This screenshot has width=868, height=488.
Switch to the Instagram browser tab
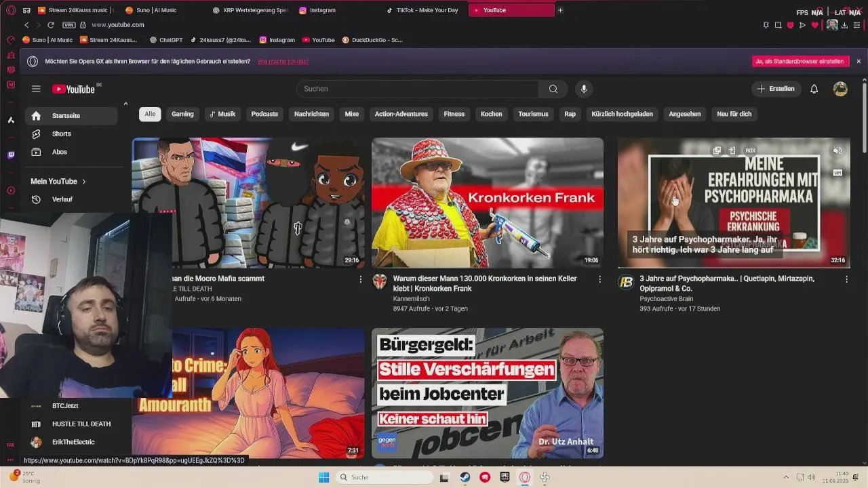point(337,10)
